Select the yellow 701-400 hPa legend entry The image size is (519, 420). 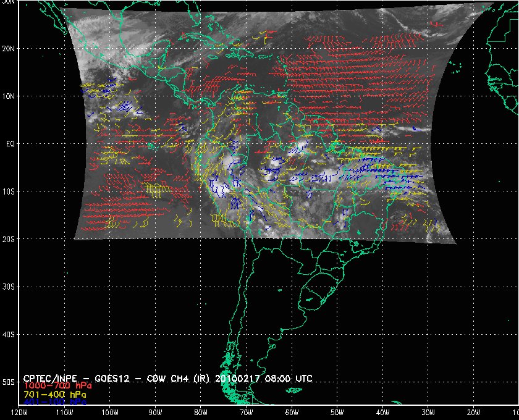(x=55, y=395)
